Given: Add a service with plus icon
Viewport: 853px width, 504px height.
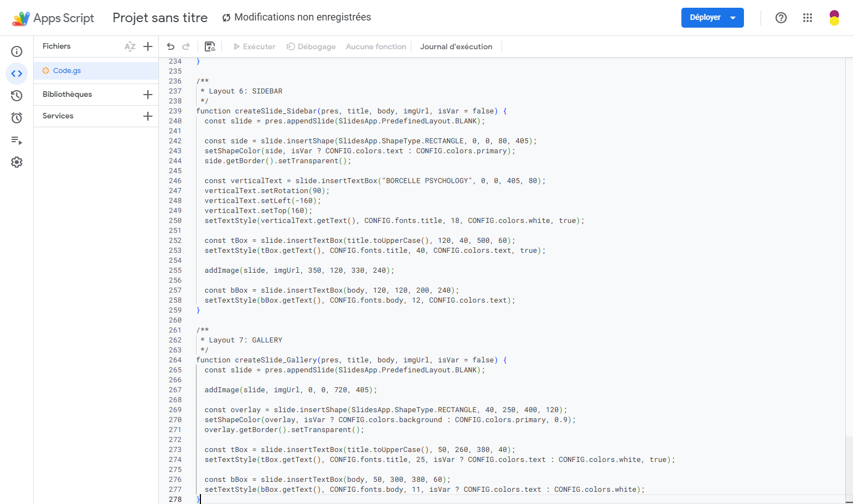Looking at the screenshot, I should click(x=148, y=116).
